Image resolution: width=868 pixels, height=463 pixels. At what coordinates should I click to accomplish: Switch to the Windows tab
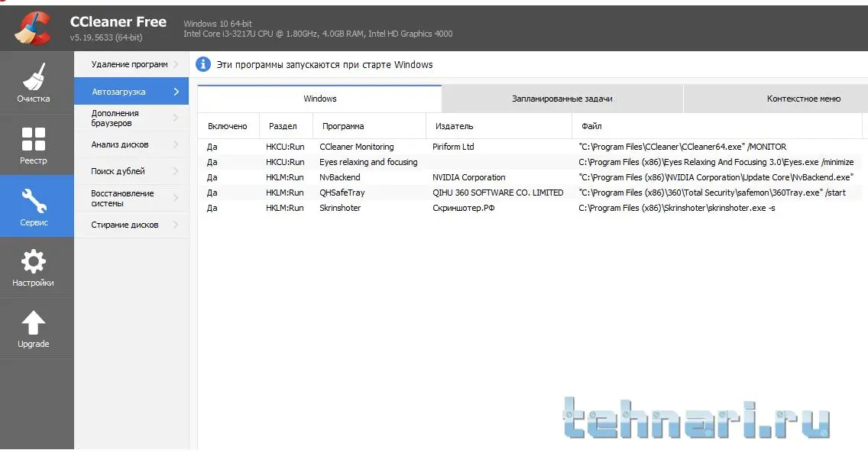[x=319, y=99]
